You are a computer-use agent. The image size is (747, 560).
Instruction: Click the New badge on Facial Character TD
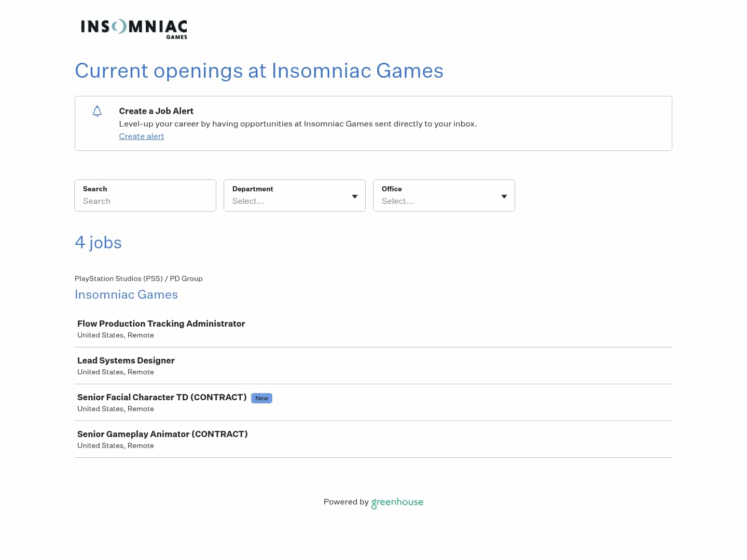[x=261, y=398]
